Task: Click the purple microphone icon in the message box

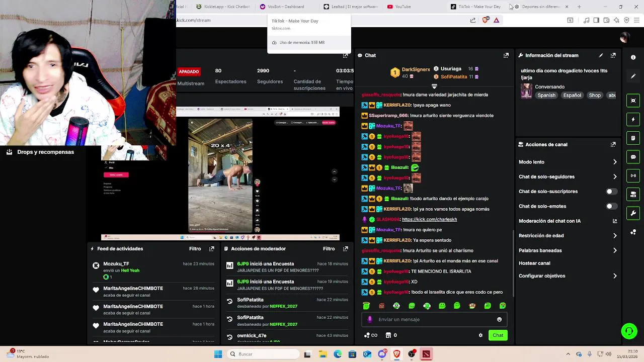Action: 370,320
